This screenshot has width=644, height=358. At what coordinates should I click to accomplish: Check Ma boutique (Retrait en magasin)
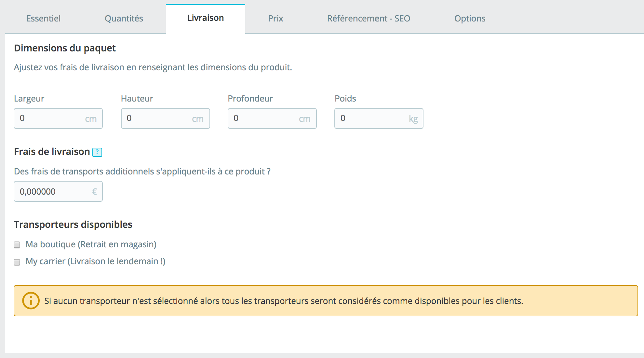tap(17, 245)
